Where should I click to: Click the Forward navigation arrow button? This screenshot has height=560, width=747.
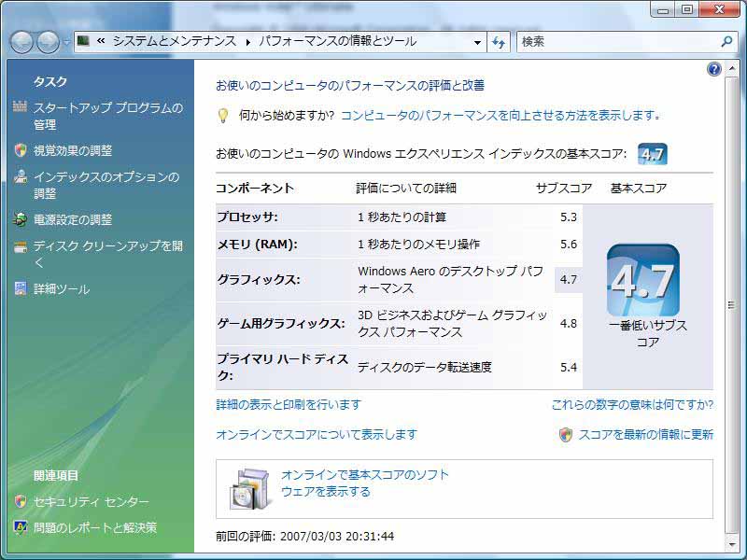click(x=49, y=42)
